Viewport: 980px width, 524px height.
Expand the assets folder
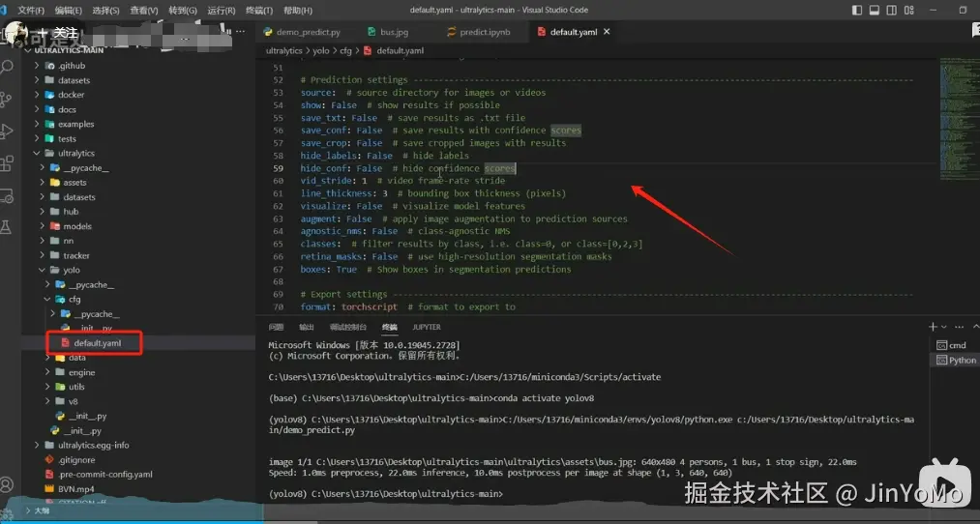coord(42,183)
